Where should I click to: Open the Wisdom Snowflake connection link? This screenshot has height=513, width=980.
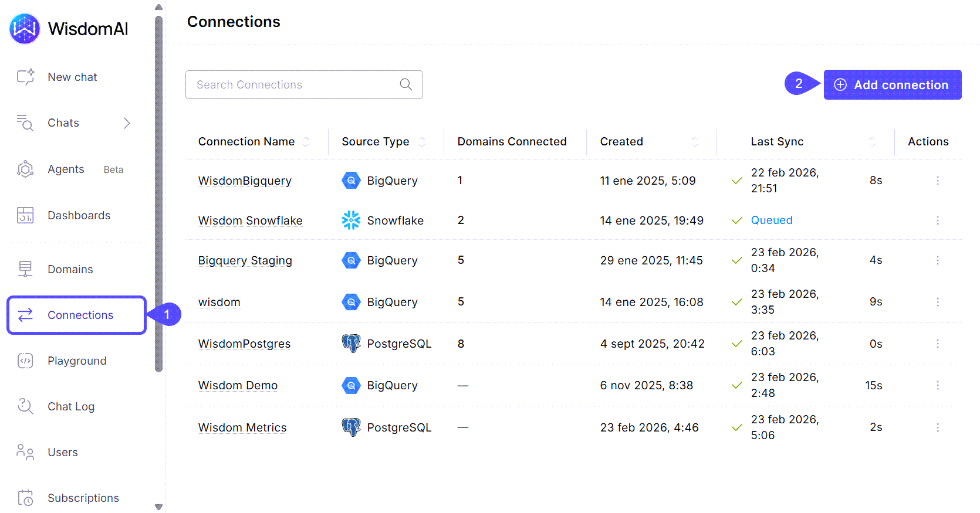(x=250, y=220)
